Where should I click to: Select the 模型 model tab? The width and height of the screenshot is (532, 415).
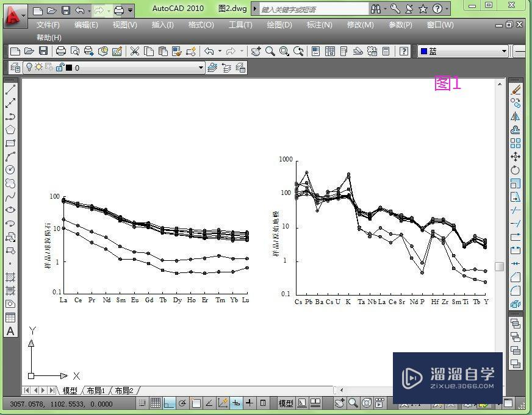tap(70, 391)
